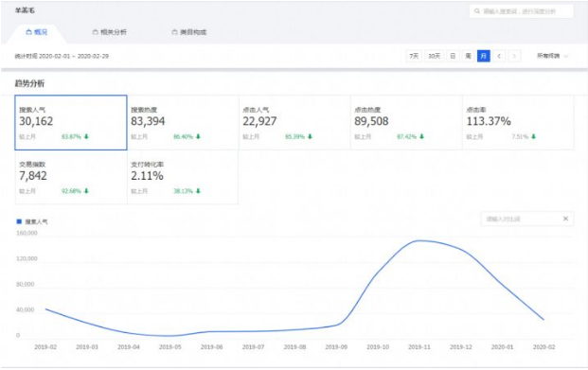Image resolution: width=588 pixels, height=370 pixels.
Task: Select the 周 (week) granularity button
Action: (468, 56)
